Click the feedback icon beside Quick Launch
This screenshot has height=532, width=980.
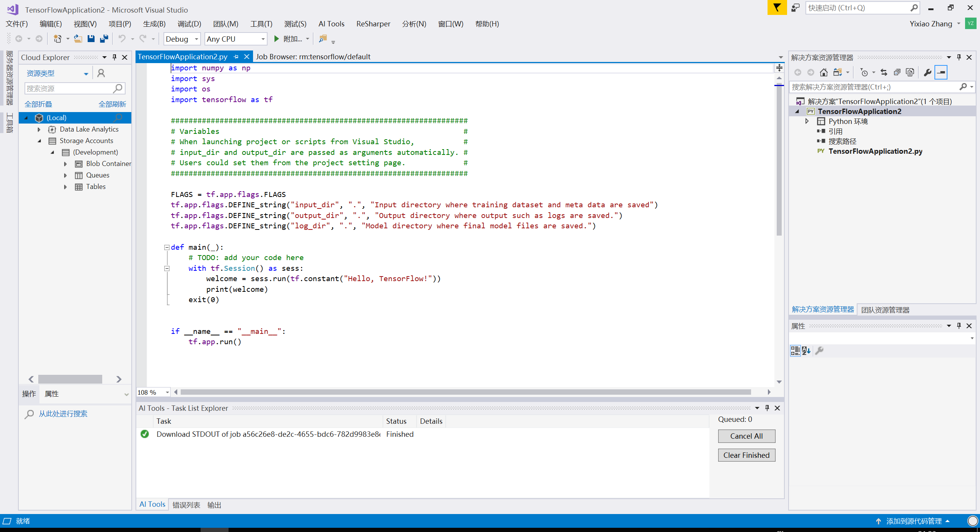tap(795, 8)
